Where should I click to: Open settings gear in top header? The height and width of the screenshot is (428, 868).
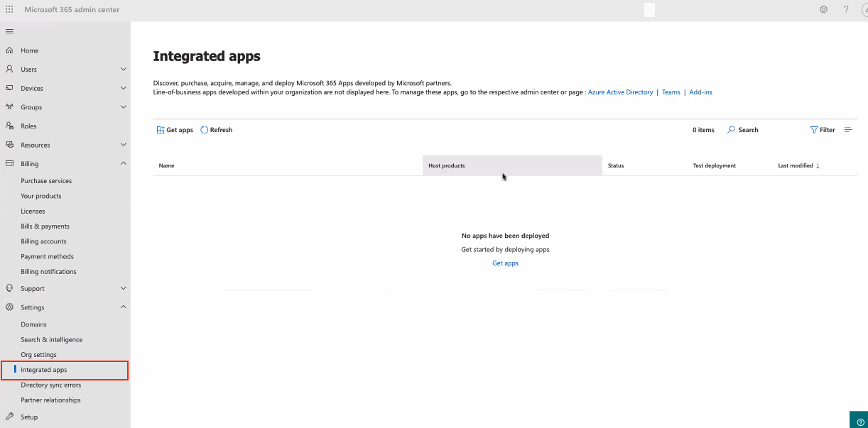tap(824, 9)
